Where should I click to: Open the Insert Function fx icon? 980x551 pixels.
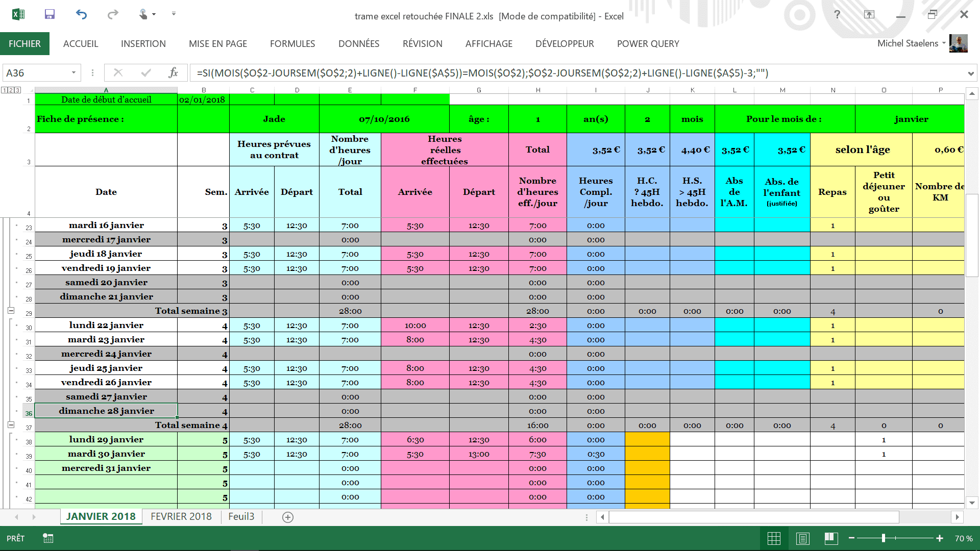pyautogui.click(x=173, y=73)
